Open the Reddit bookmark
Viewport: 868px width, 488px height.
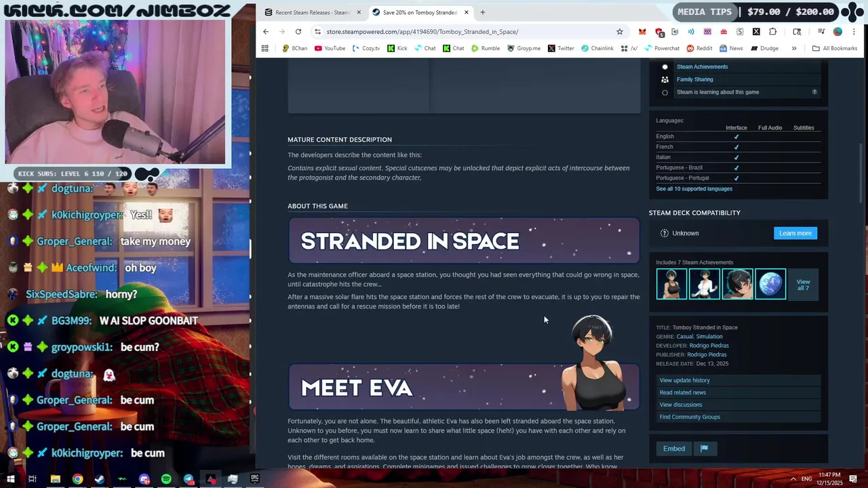coord(699,48)
